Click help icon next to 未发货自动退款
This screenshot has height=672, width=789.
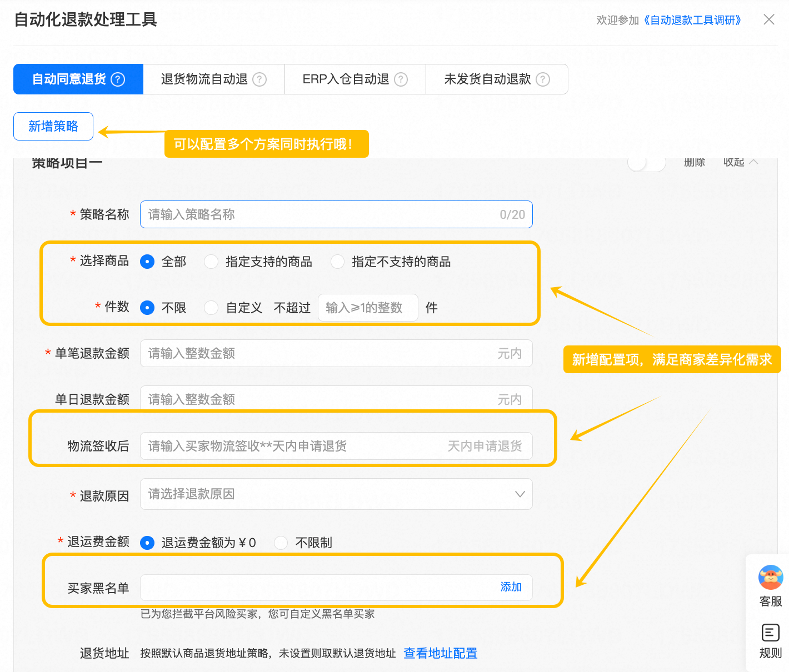(543, 79)
